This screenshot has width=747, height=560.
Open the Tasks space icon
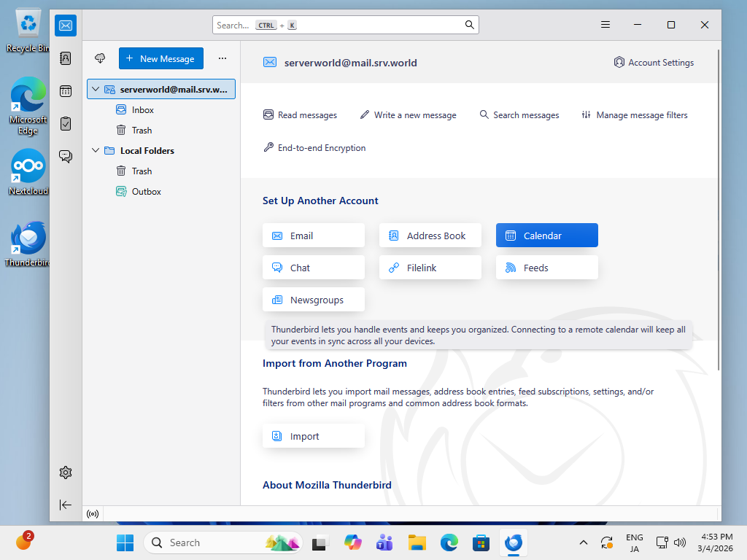coord(66,124)
